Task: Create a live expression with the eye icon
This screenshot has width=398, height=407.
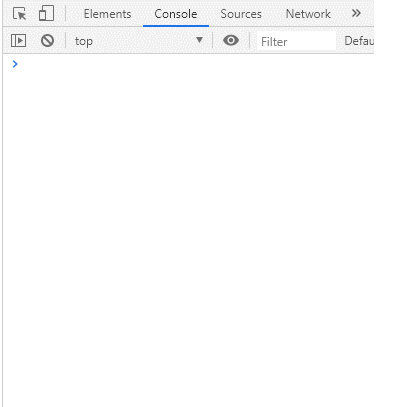Action: [x=231, y=40]
